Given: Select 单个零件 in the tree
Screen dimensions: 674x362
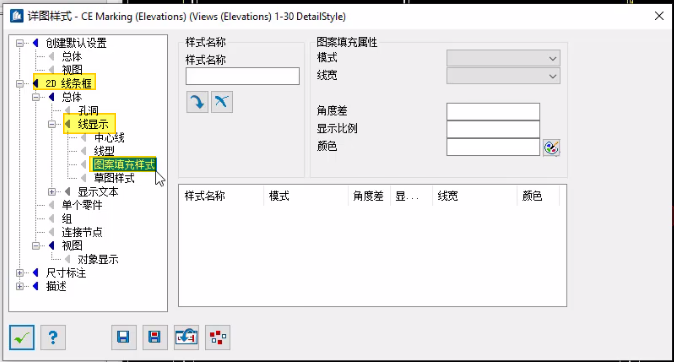Looking at the screenshot, I should tap(82, 205).
